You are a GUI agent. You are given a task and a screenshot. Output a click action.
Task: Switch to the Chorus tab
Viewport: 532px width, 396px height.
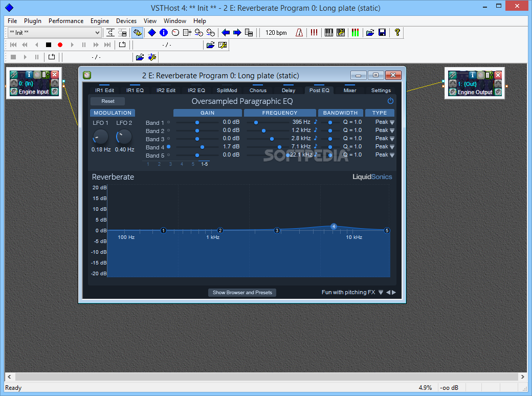[x=258, y=90]
